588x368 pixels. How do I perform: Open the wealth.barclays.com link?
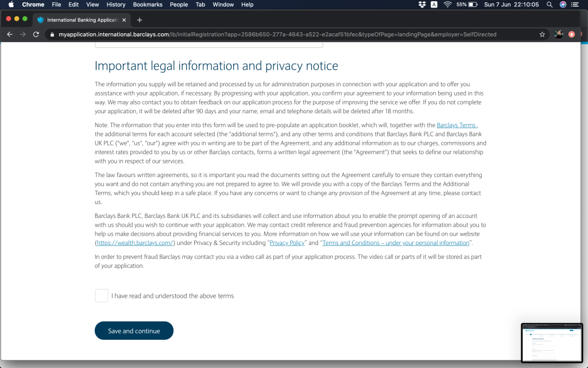click(134, 243)
